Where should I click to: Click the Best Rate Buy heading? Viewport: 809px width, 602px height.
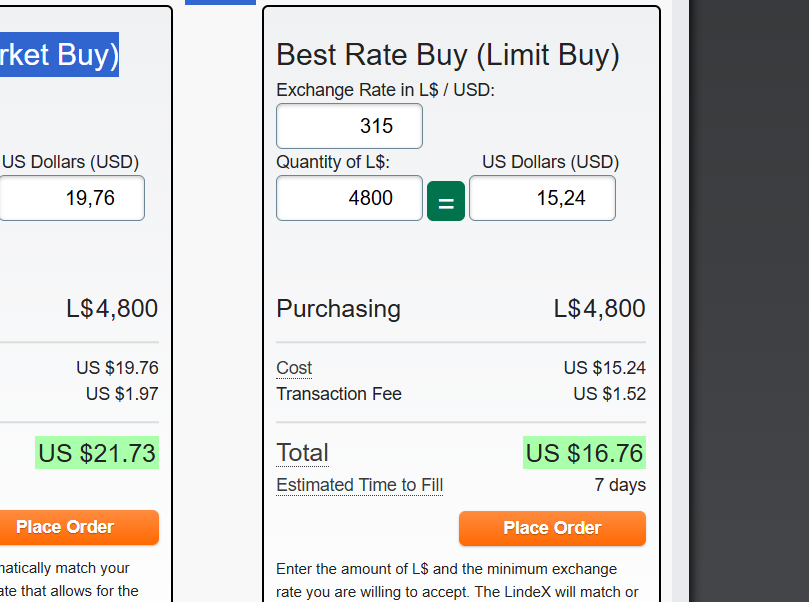448,55
